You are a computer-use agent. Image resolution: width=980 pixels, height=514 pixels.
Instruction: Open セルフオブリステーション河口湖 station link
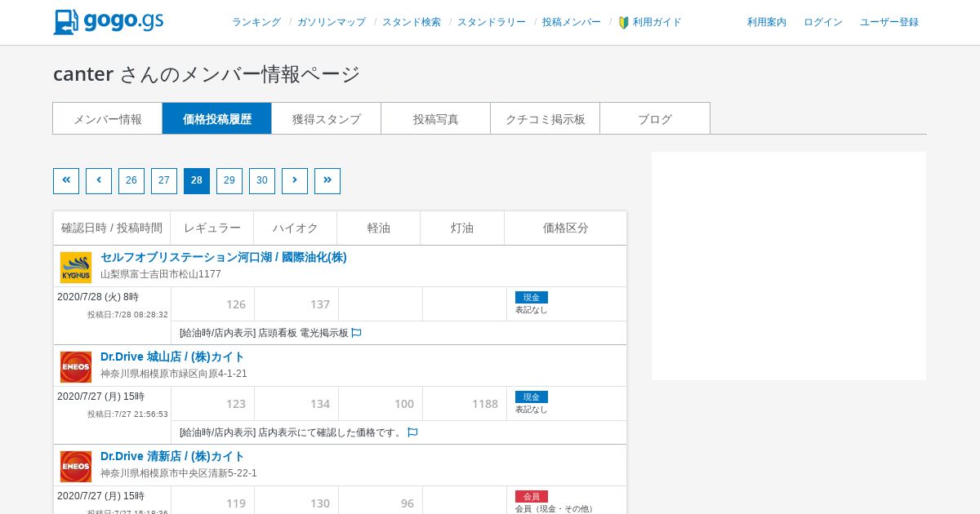pyautogui.click(x=224, y=257)
